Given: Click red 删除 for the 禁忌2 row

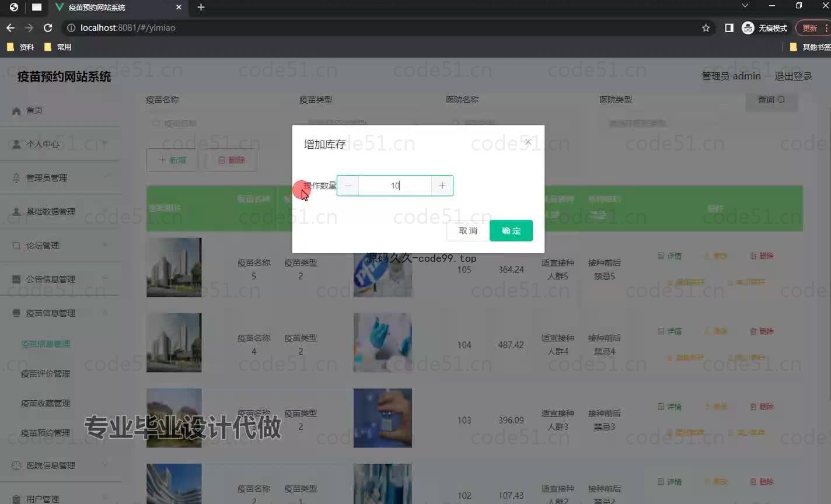Looking at the screenshot, I should pos(762,482).
